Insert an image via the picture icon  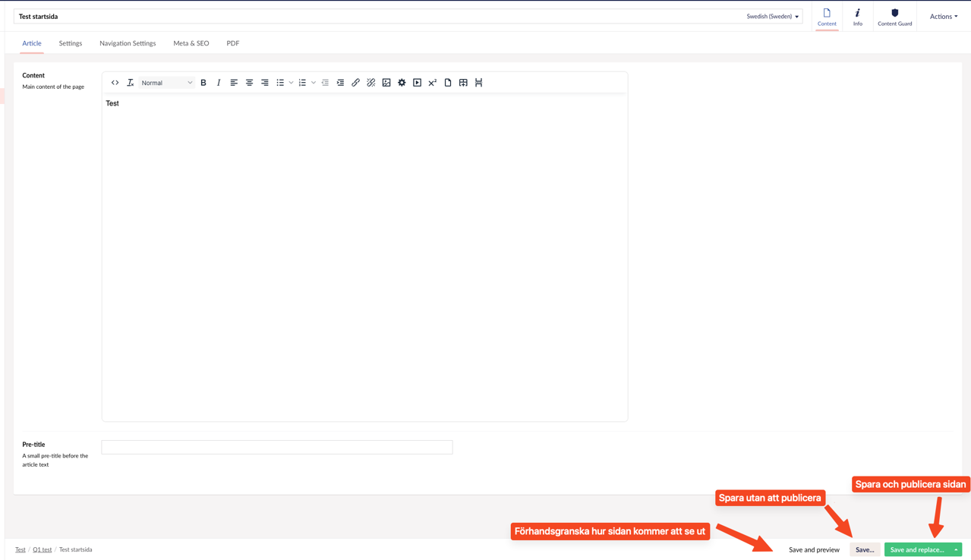coord(386,83)
